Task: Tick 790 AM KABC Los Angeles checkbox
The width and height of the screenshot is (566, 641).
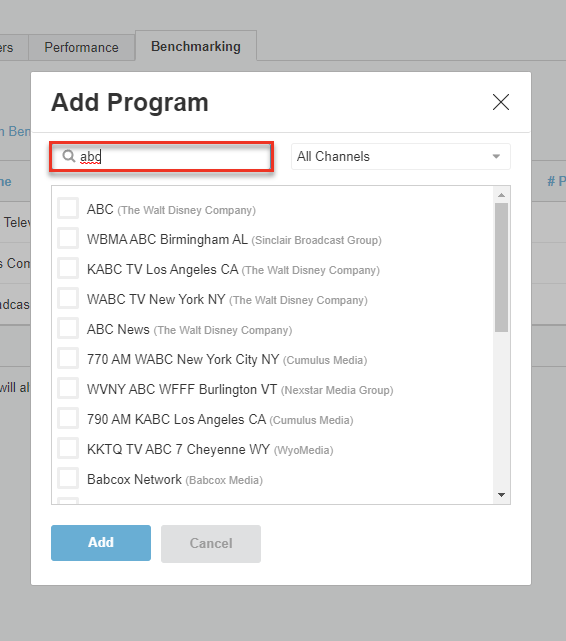Action: (x=68, y=418)
